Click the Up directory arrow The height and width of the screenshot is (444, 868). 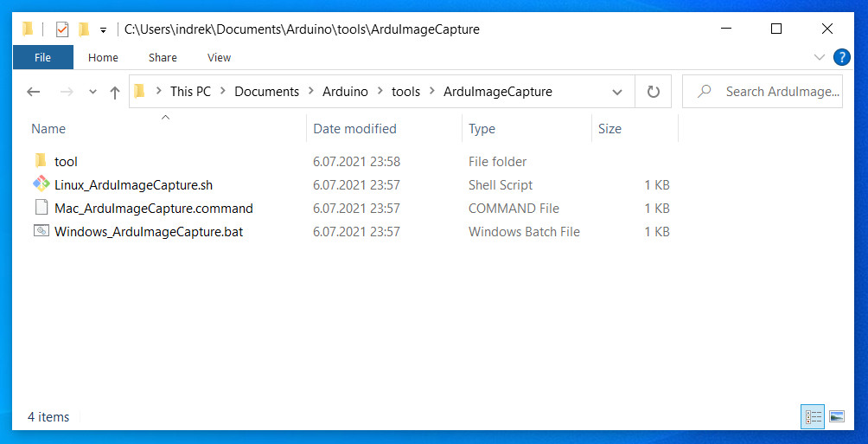[114, 92]
